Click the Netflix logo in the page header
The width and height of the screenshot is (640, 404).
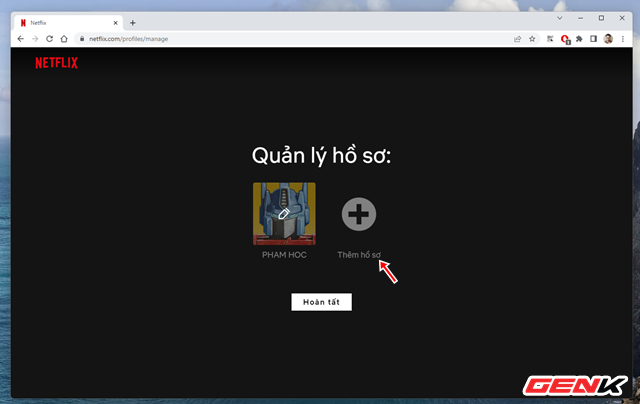click(56, 63)
